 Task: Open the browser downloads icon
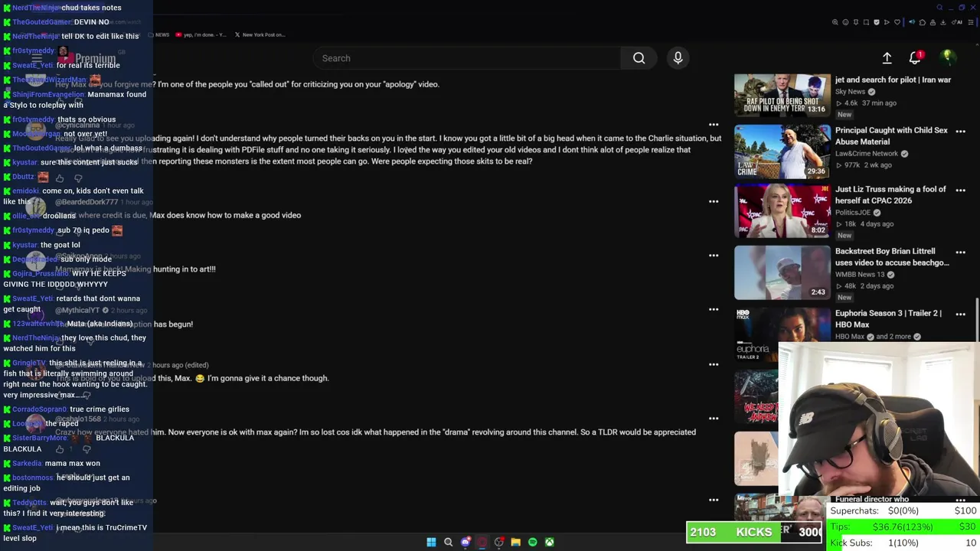click(942, 22)
